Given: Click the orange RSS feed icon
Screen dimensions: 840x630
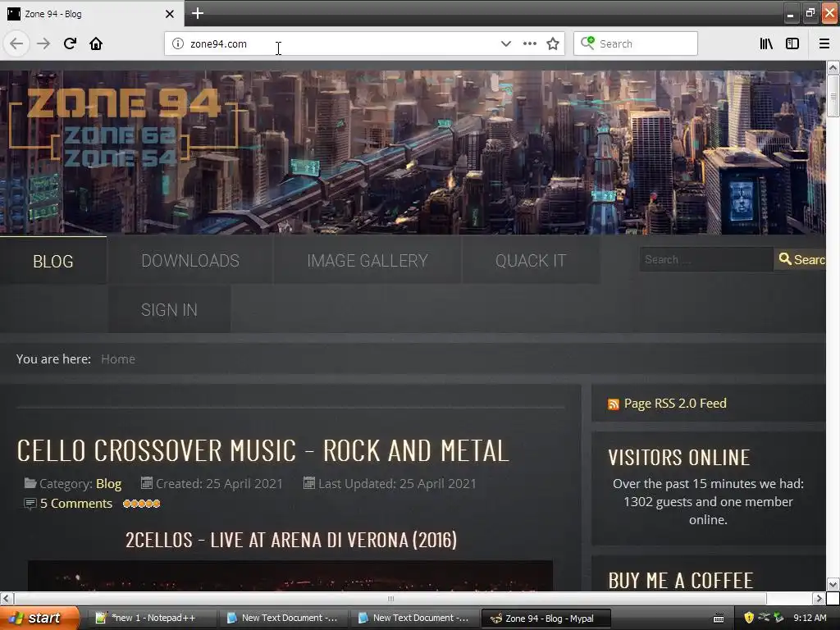Looking at the screenshot, I should [x=614, y=404].
